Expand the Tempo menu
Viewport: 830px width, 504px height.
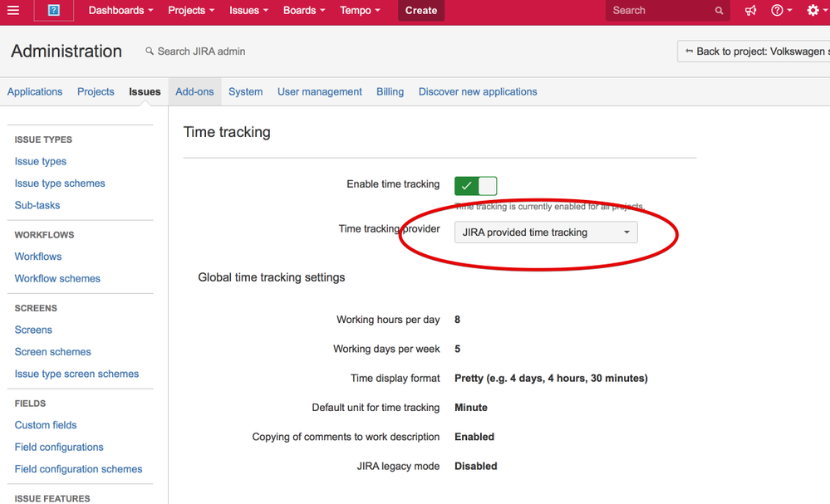tap(360, 11)
